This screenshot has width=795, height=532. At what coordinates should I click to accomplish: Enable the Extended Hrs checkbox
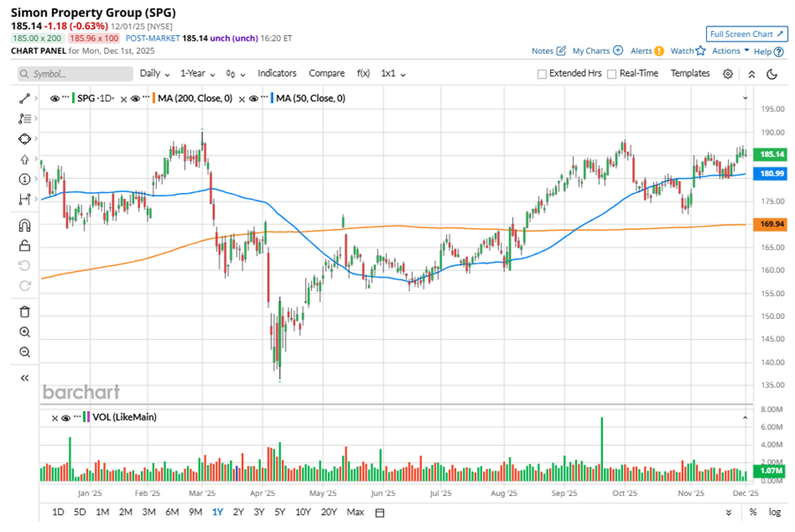[542, 74]
